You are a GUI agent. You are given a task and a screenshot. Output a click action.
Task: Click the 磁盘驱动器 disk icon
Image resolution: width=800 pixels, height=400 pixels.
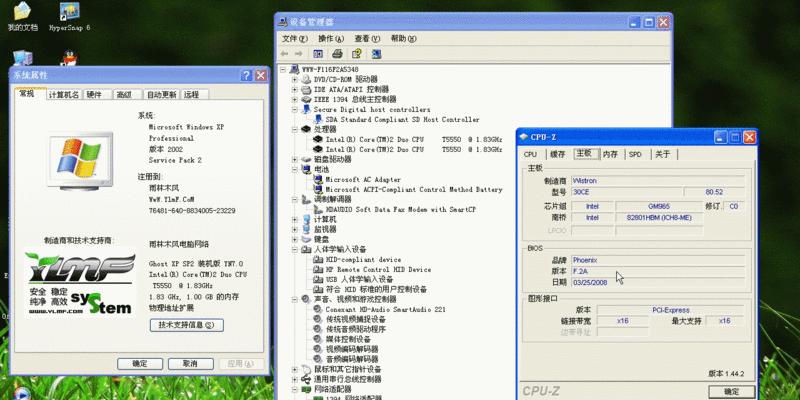[x=306, y=159]
